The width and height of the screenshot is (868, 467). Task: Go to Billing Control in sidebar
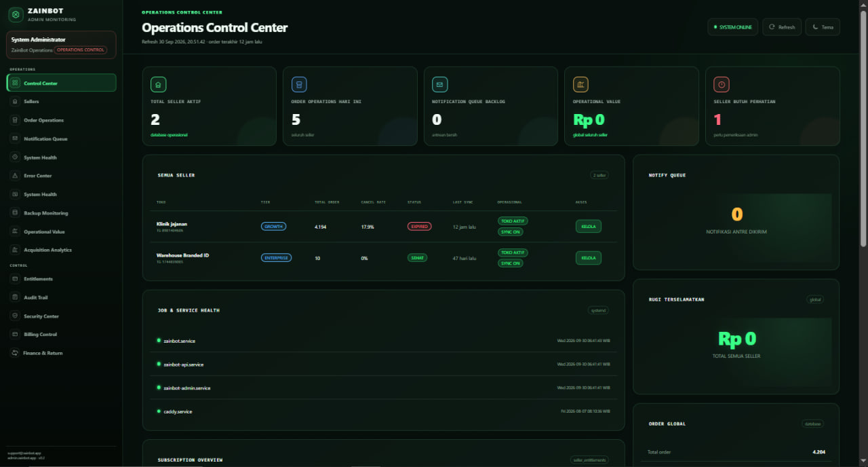pos(62,335)
